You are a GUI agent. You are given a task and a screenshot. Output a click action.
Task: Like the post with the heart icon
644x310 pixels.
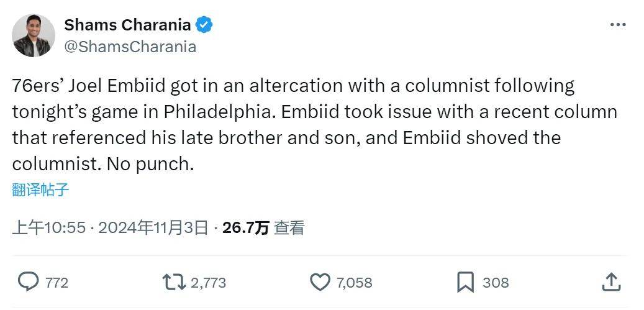click(320, 282)
